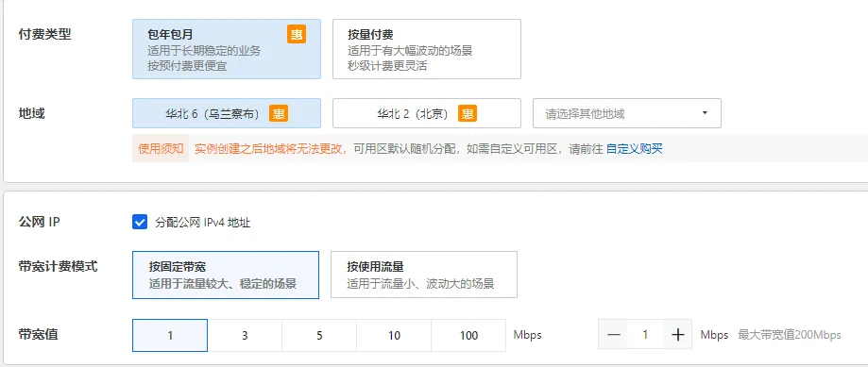Toggle 分配公网 IPv4 地址 checkbox

pyautogui.click(x=140, y=223)
